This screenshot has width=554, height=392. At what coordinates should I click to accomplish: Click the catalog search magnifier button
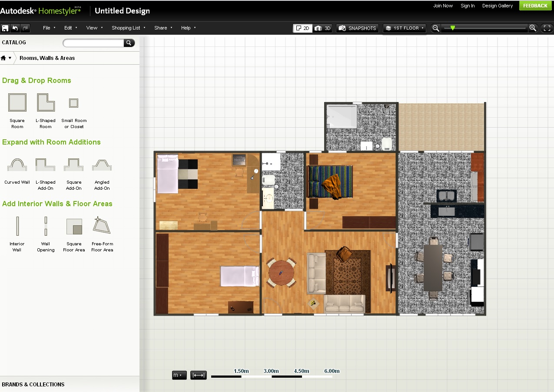tap(129, 43)
